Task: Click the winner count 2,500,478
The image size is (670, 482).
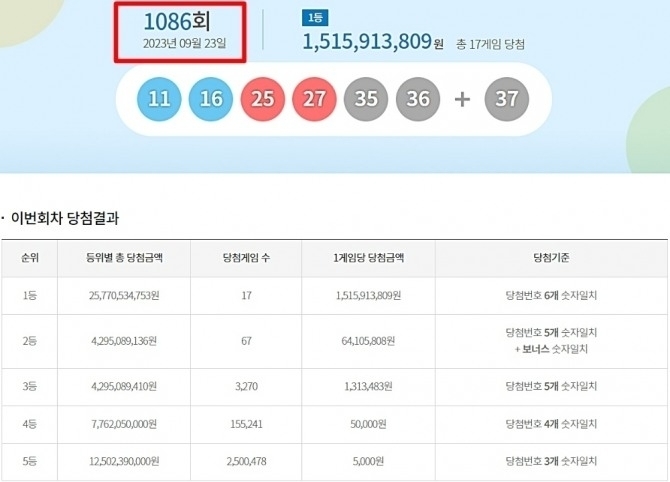Action: [247, 461]
